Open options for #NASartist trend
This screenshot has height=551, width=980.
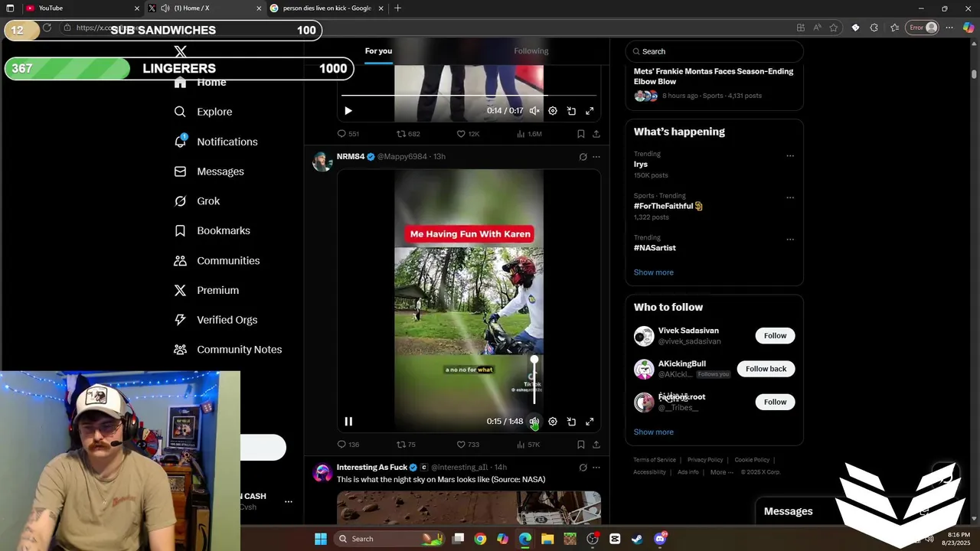tap(790, 240)
